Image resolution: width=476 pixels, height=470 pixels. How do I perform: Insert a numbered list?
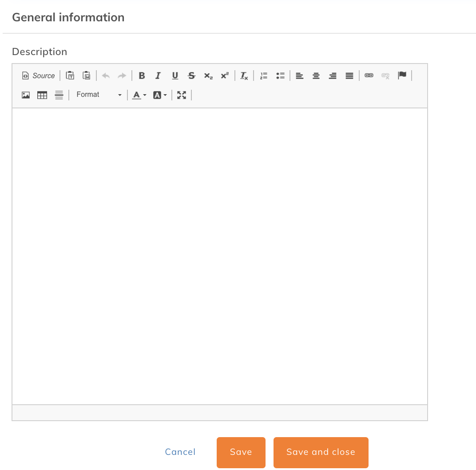[x=264, y=76]
